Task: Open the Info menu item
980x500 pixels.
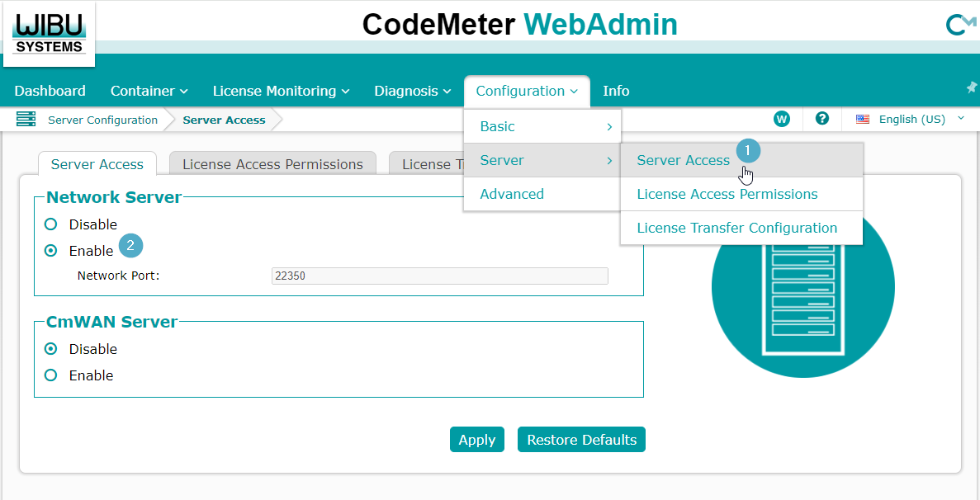Action: click(x=616, y=91)
